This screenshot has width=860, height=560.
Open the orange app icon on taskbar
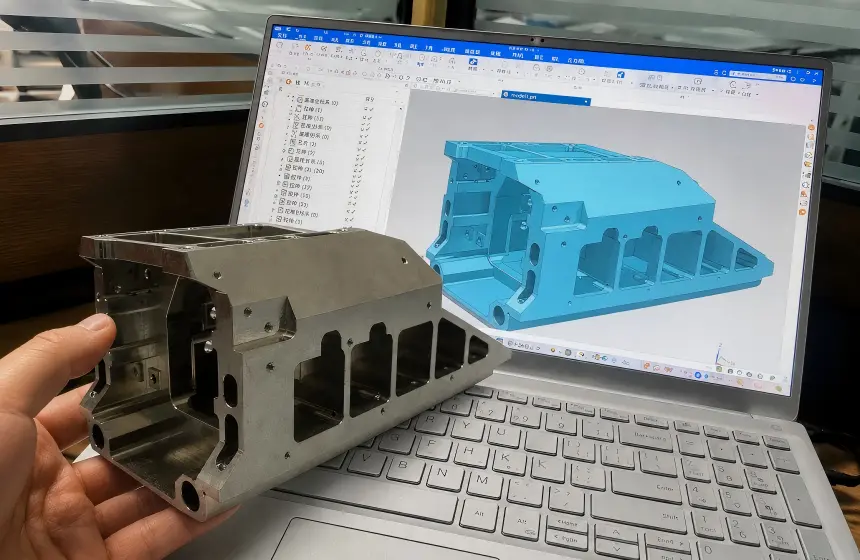click(647, 366)
